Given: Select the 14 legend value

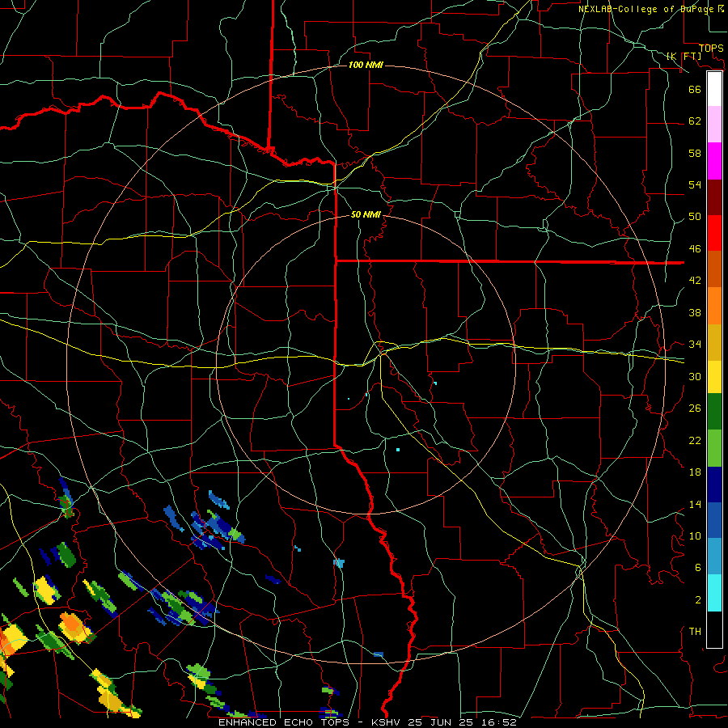Looking at the screenshot, I should point(695,504).
